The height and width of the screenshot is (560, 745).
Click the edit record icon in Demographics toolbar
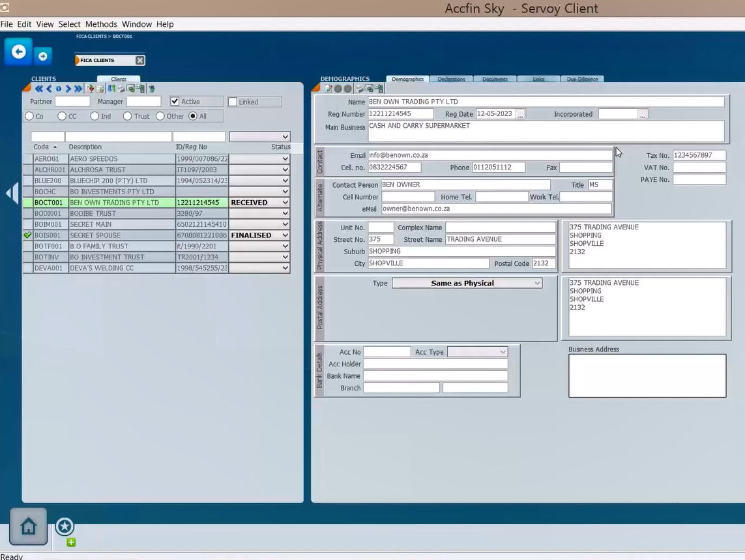click(329, 89)
